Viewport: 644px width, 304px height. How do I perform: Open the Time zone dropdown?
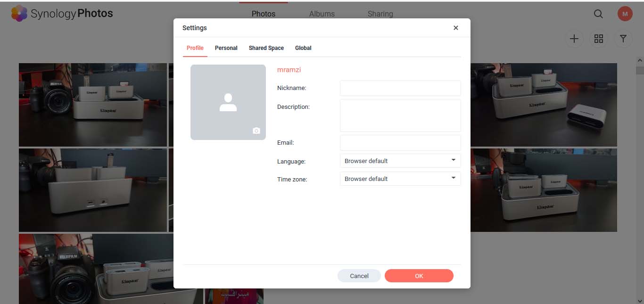(400, 179)
